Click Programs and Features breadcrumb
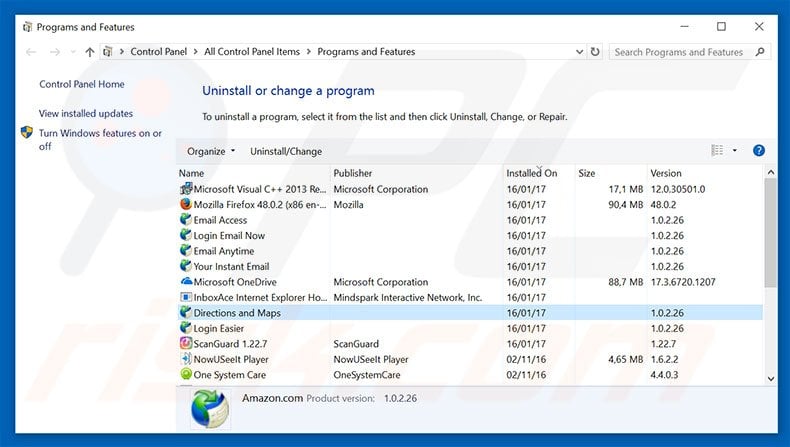The height and width of the screenshot is (447, 790). pyautogui.click(x=366, y=51)
